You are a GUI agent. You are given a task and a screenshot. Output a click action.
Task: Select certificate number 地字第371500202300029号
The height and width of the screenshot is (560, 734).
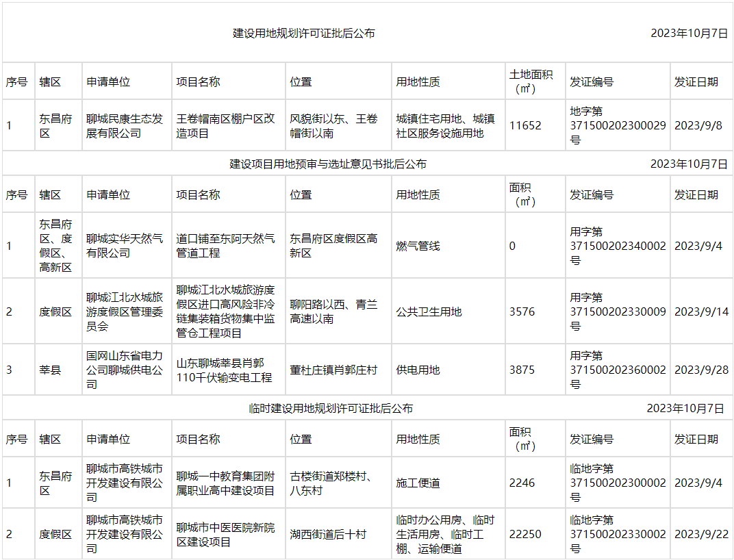pos(617,126)
